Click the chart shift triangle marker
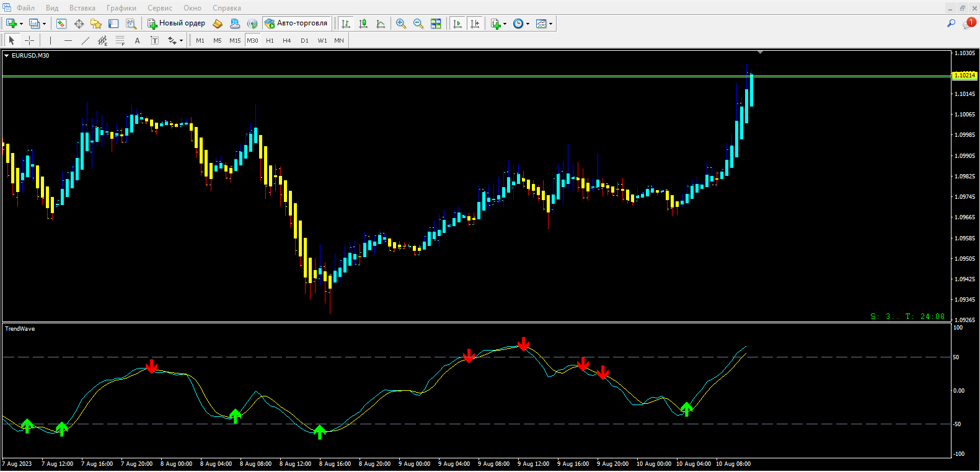The width and height of the screenshot is (980, 472). 760,53
